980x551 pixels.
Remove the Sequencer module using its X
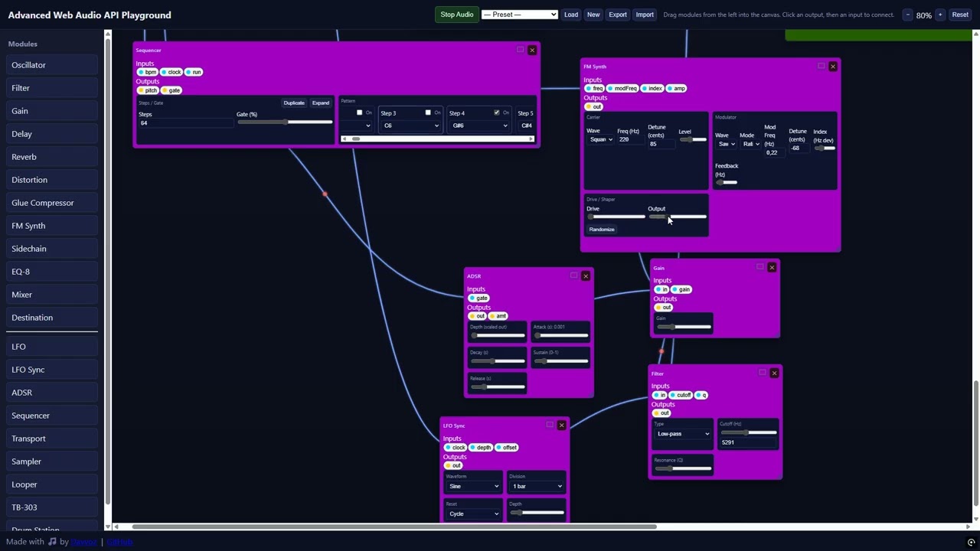532,51
